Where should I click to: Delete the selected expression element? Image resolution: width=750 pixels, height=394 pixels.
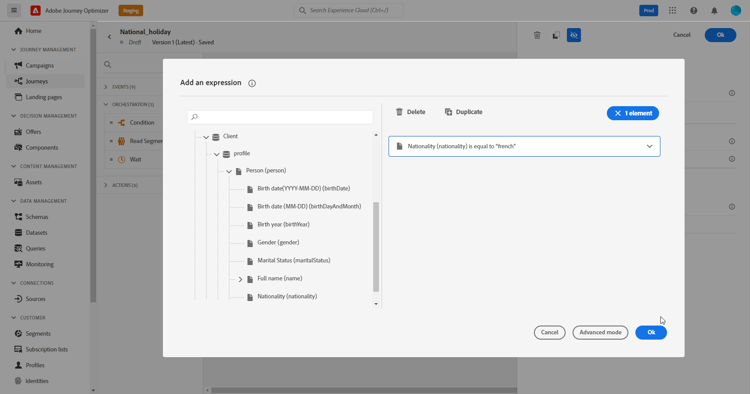coord(410,112)
